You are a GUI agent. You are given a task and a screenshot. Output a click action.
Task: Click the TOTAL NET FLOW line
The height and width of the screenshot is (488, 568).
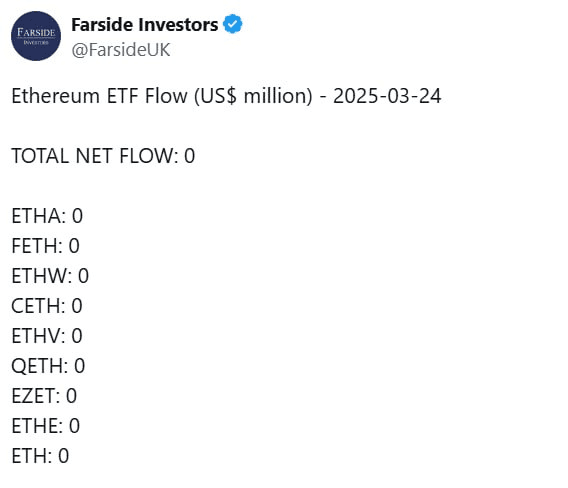pos(103,156)
